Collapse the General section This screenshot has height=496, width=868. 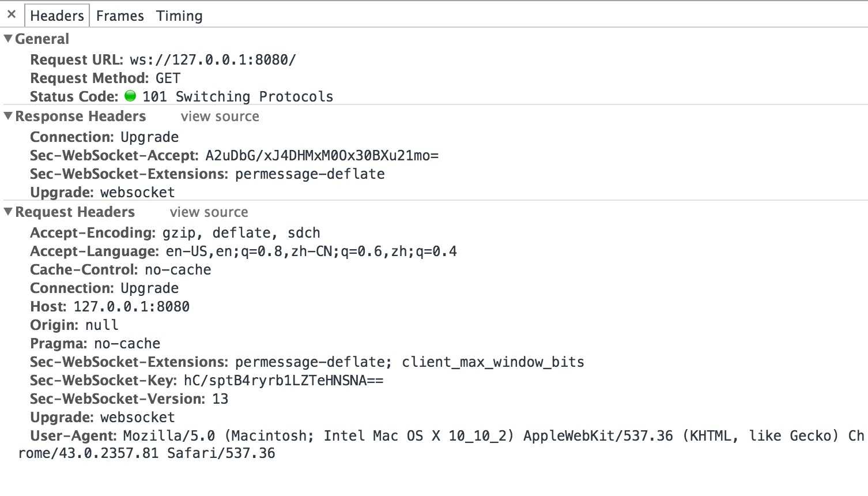pyautogui.click(x=8, y=39)
